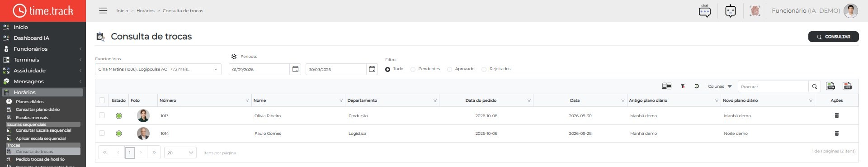Image resolution: width=868 pixels, height=167 pixels.
Task: Open the Funcionários selection dropdown
Action: (158, 69)
